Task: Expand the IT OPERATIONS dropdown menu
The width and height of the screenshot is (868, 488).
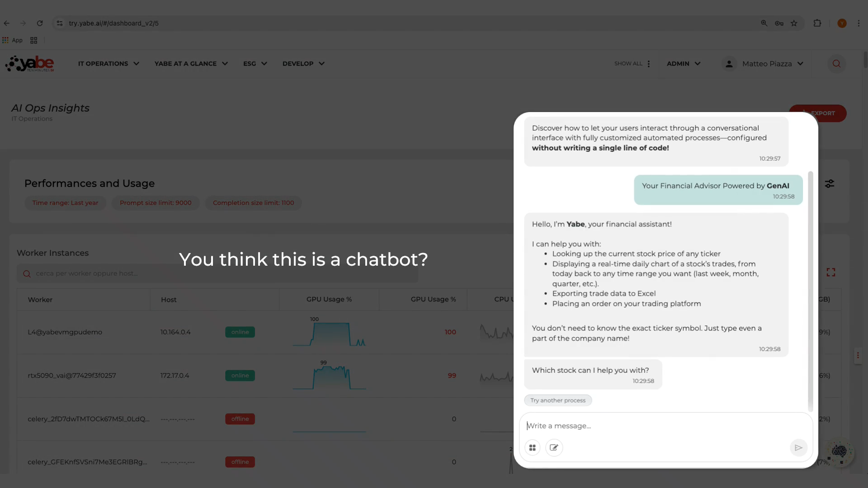Action: [x=108, y=64]
